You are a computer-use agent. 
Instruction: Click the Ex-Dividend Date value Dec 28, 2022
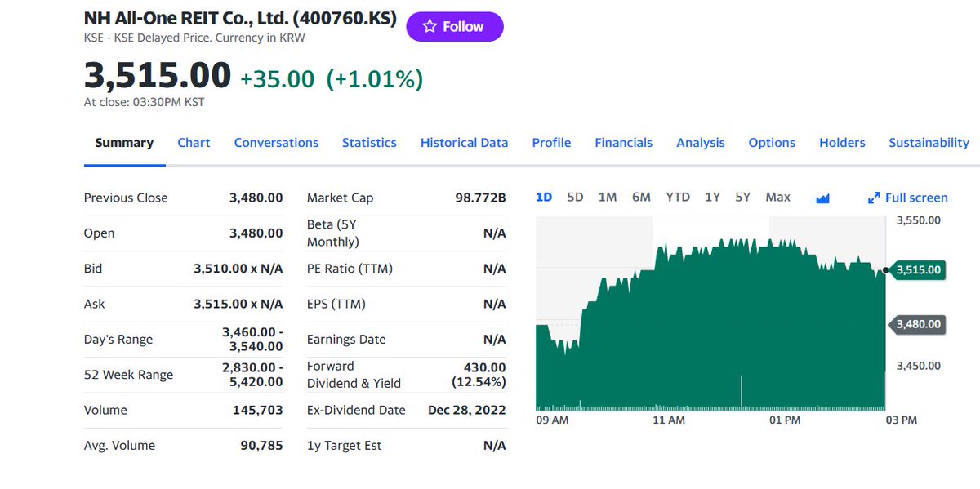(467, 411)
